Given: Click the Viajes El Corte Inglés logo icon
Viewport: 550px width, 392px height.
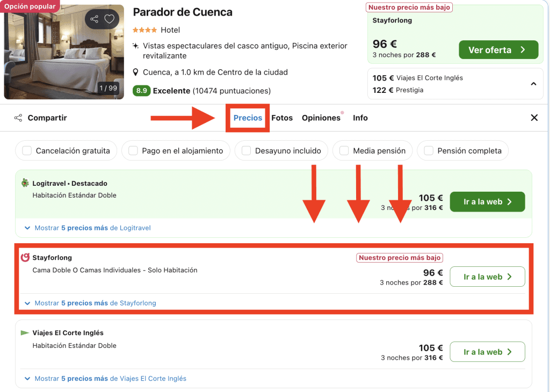Looking at the screenshot, I should [25, 333].
